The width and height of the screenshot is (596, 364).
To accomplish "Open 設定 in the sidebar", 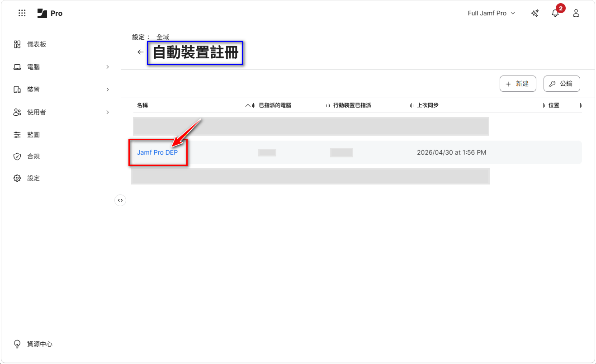I will tap(33, 178).
